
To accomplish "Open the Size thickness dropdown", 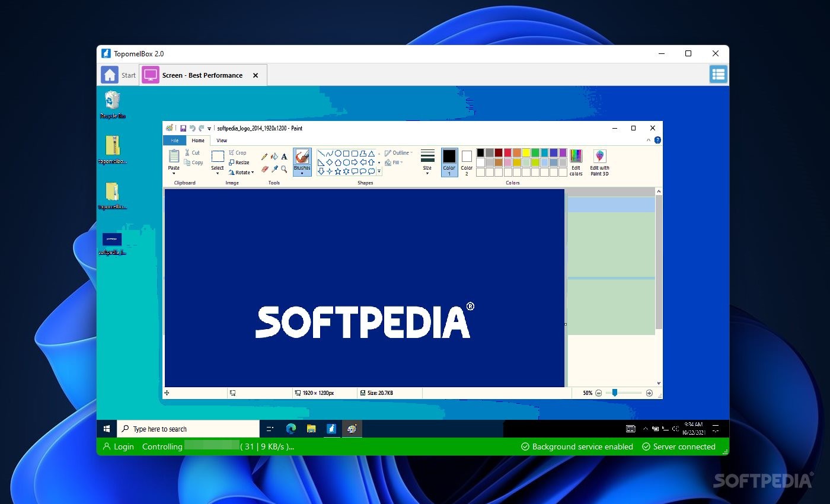I will click(427, 162).
